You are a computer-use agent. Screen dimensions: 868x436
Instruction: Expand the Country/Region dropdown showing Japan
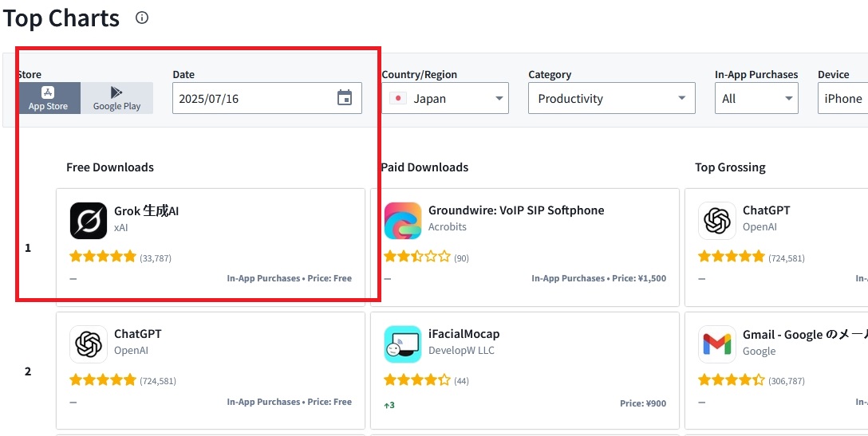pyautogui.click(x=445, y=99)
